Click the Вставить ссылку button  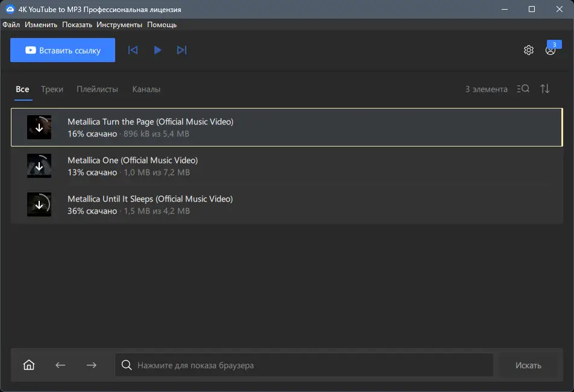[63, 51]
